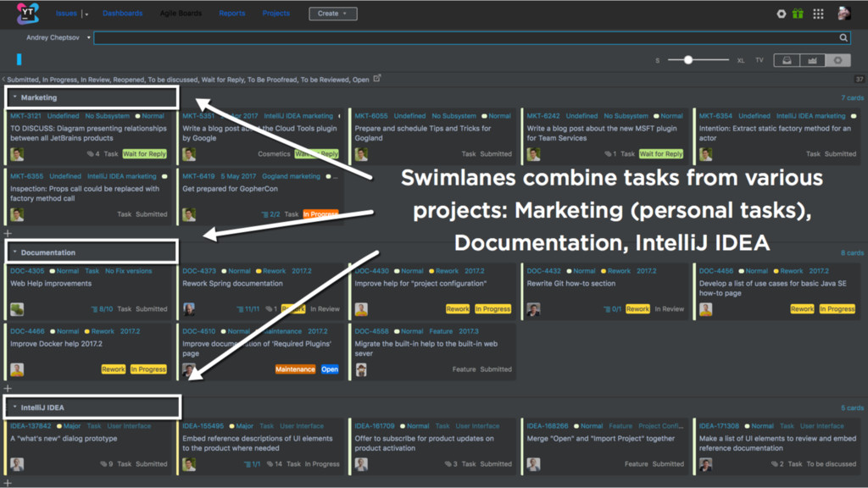The height and width of the screenshot is (488, 868).
Task: Open the Dashboards menu
Action: point(122,14)
